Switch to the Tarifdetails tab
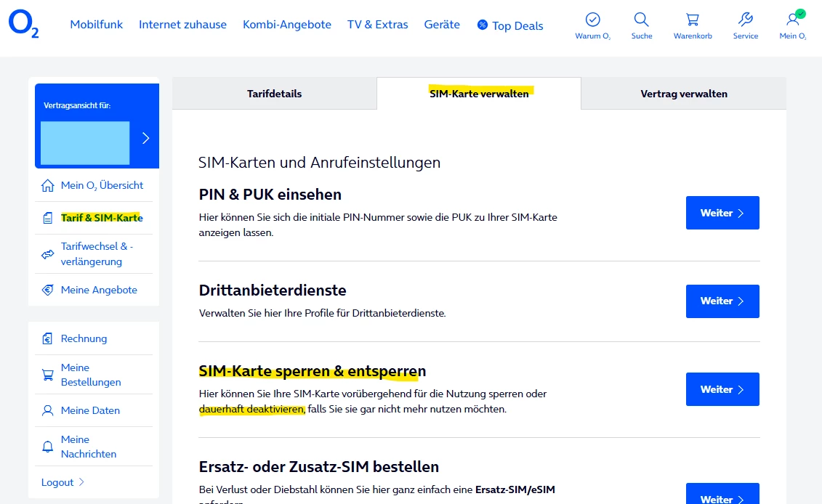The width and height of the screenshot is (822, 504). click(x=274, y=94)
